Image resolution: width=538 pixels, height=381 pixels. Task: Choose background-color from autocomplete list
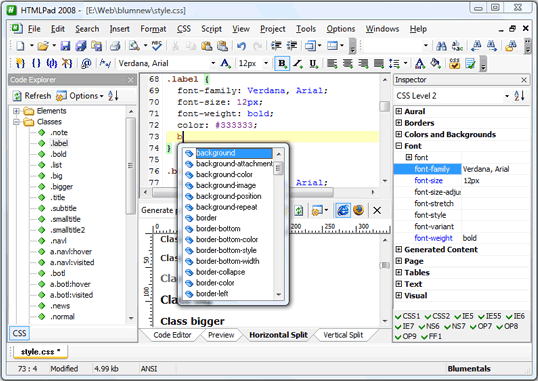click(224, 175)
